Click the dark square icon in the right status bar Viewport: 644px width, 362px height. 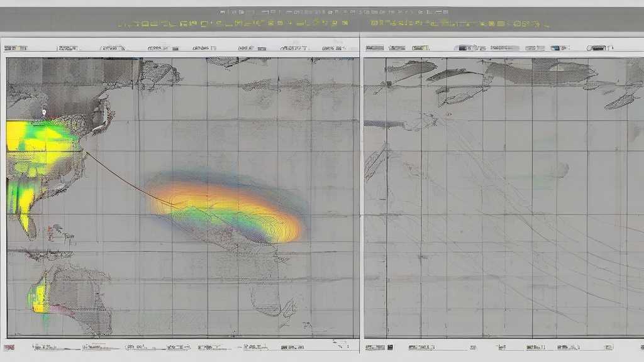coord(389,346)
